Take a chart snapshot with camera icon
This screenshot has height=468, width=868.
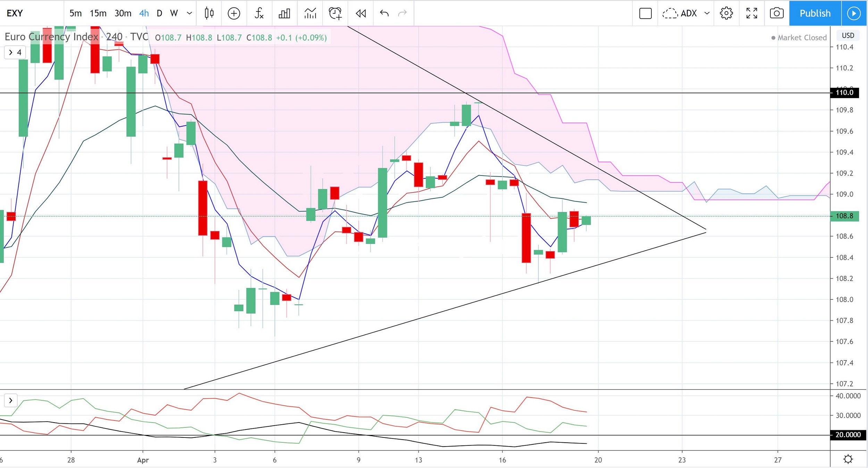point(776,13)
